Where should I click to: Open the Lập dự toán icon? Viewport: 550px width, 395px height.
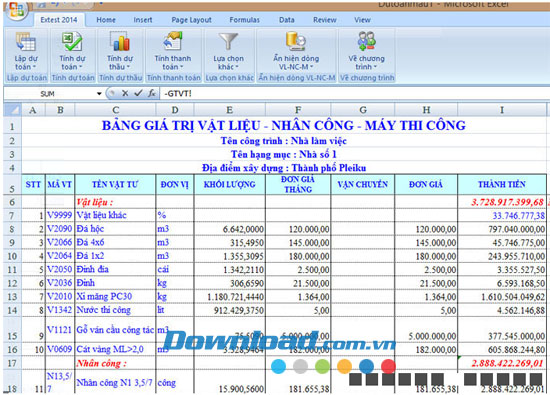point(26,42)
